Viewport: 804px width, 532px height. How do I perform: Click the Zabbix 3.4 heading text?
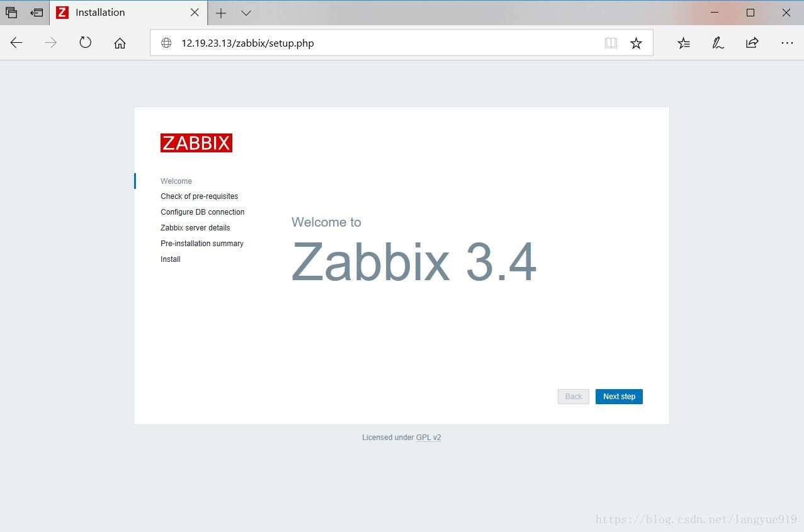pyautogui.click(x=414, y=263)
